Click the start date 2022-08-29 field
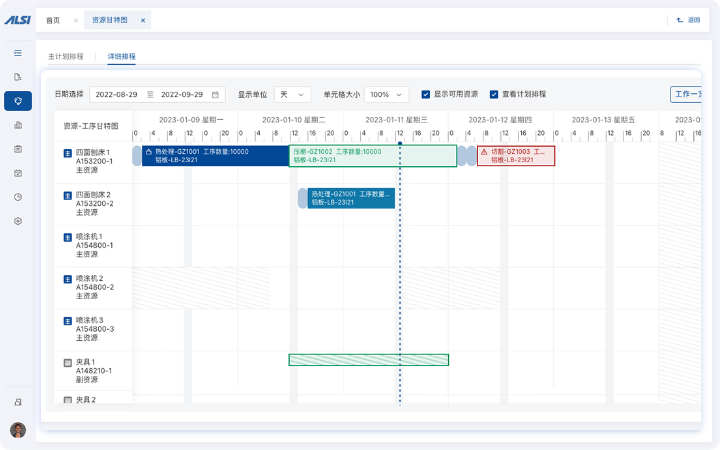Viewport: 720px width, 450px height. point(118,95)
